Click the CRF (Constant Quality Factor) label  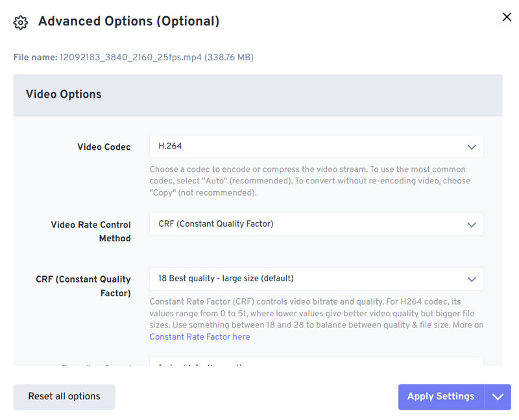tap(83, 286)
